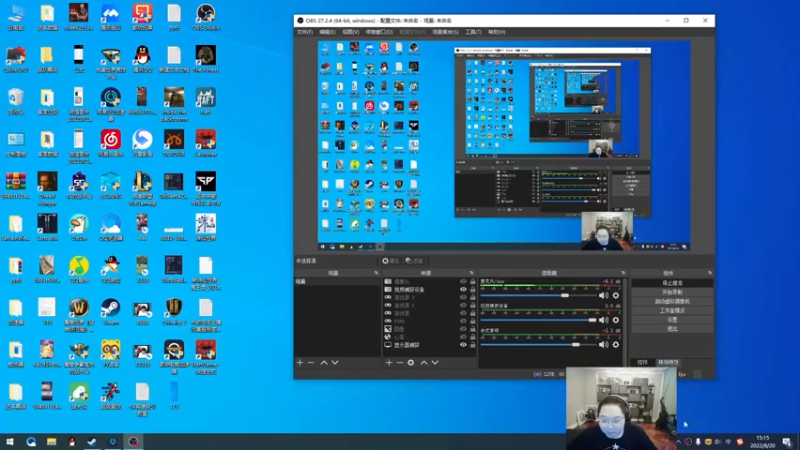The image size is (800, 450).
Task: Move the selected source up in Sources list
Action: click(x=424, y=362)
